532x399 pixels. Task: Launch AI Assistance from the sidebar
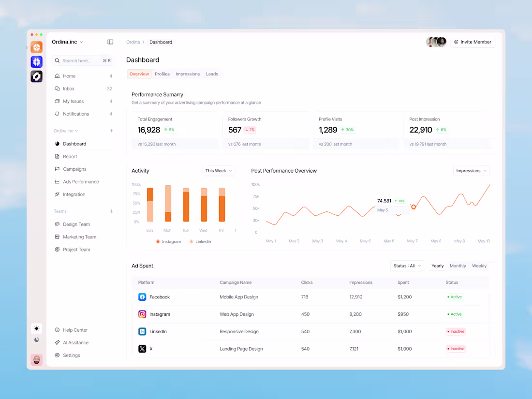pyautogui.click(x=75, y=342)
